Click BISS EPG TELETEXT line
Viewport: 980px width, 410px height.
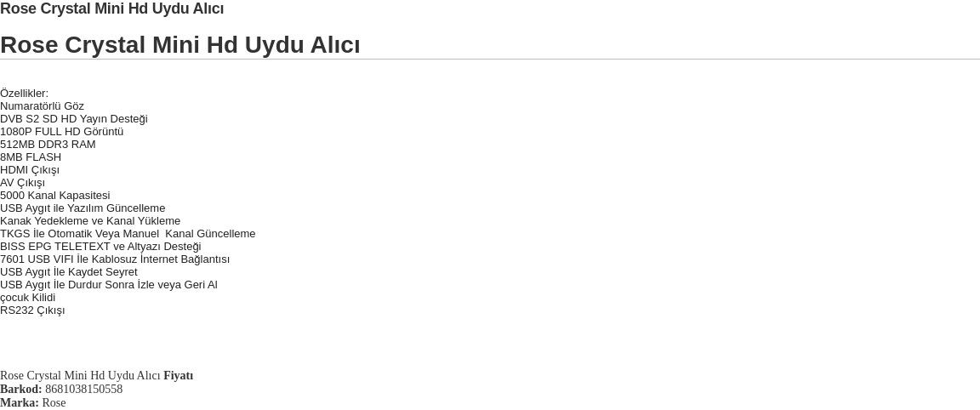tap(100, 247)
